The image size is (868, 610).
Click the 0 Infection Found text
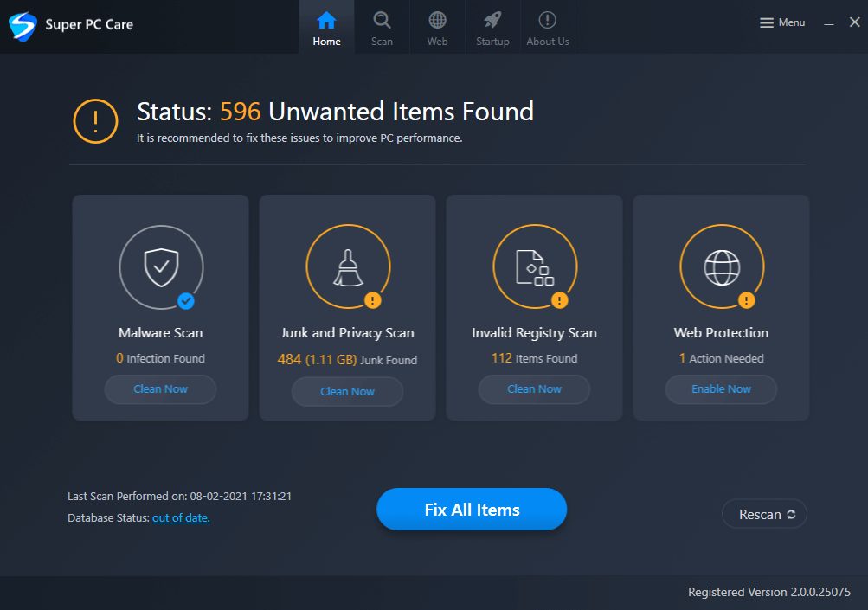(x=161, y=359)
